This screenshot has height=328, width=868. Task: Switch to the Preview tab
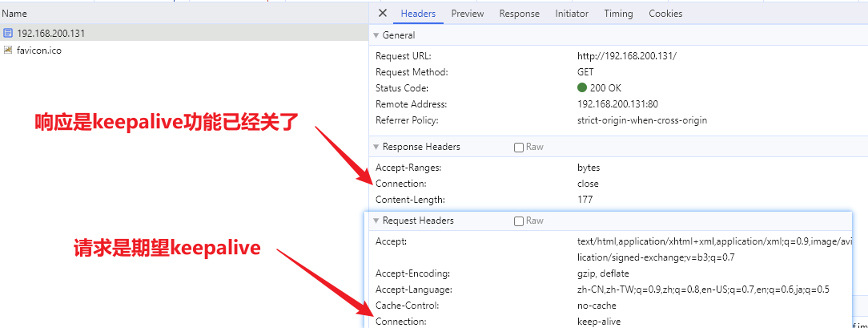(467, 14)
